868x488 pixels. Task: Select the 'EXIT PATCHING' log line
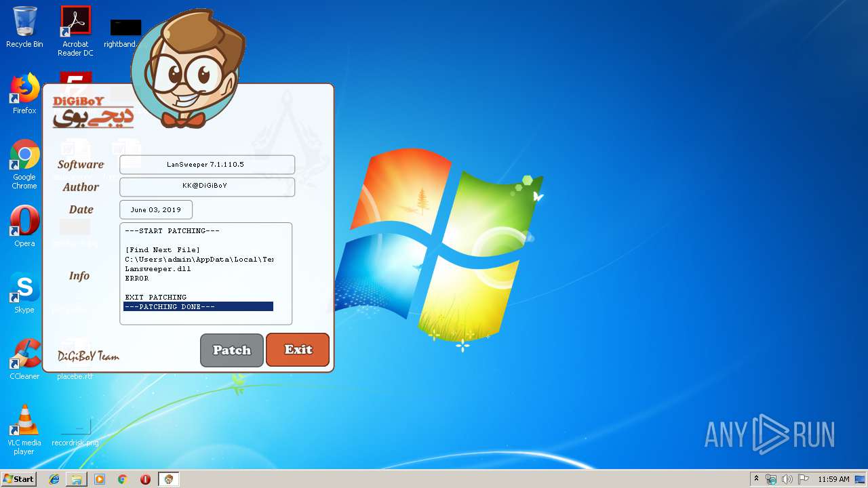pyautogui.click(x=156, y=298)
